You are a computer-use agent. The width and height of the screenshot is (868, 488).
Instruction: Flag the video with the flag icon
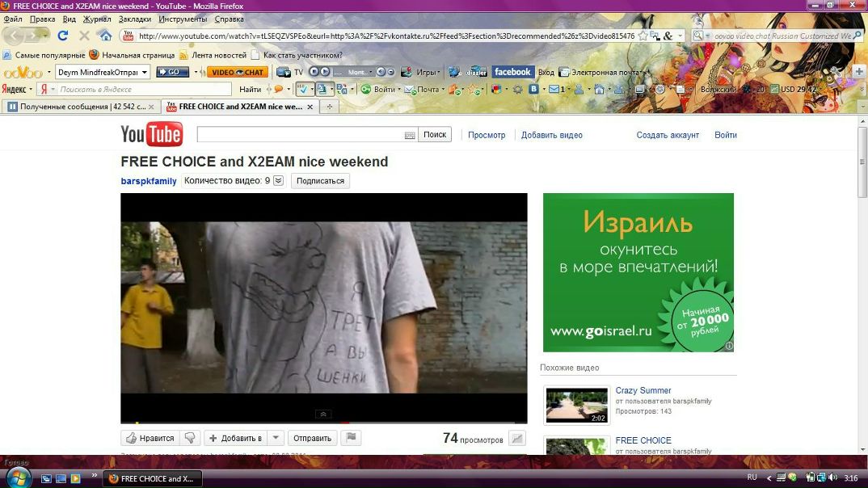pos(350,438)
